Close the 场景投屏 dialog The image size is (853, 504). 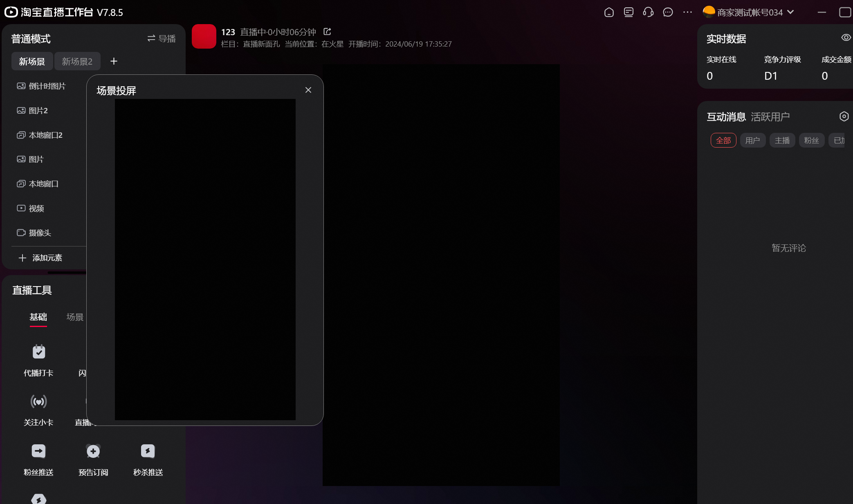308,90
